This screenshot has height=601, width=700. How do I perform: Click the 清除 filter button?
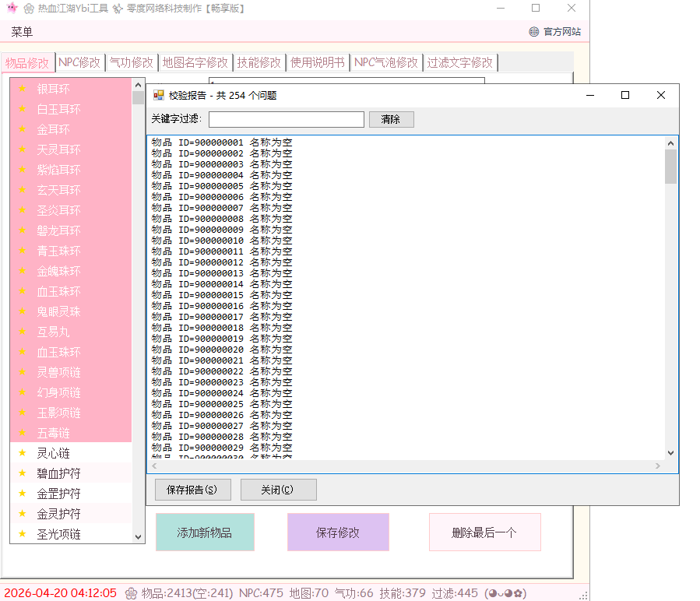coord(390,119)
